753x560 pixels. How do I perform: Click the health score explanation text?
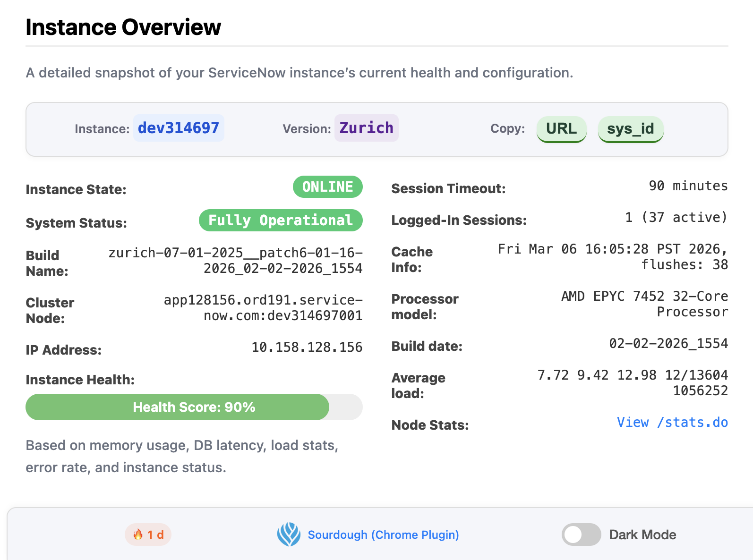click(182, 456)
